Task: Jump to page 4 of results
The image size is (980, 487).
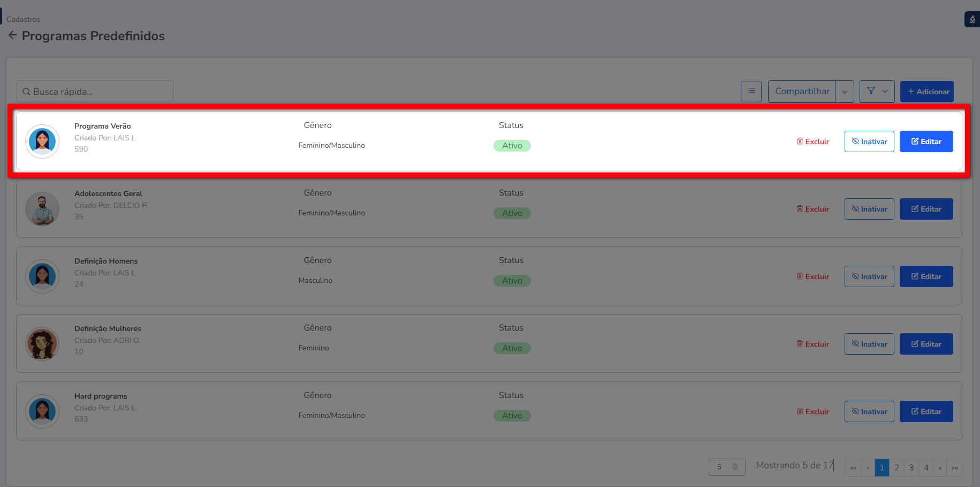Action: [926, 468]
